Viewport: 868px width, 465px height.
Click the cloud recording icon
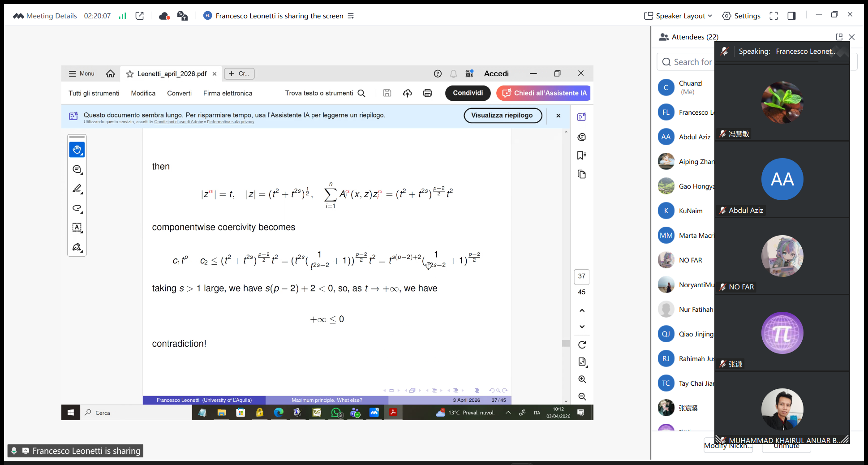click(164, 16)
